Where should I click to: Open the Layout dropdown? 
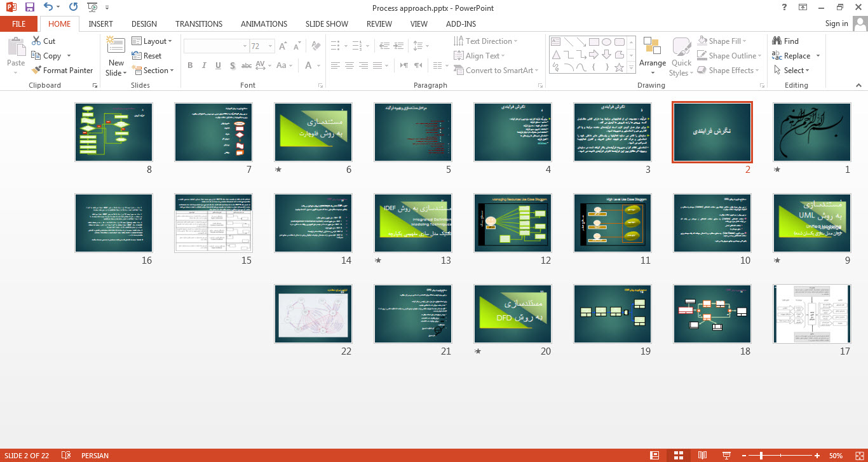coord(152,41)
